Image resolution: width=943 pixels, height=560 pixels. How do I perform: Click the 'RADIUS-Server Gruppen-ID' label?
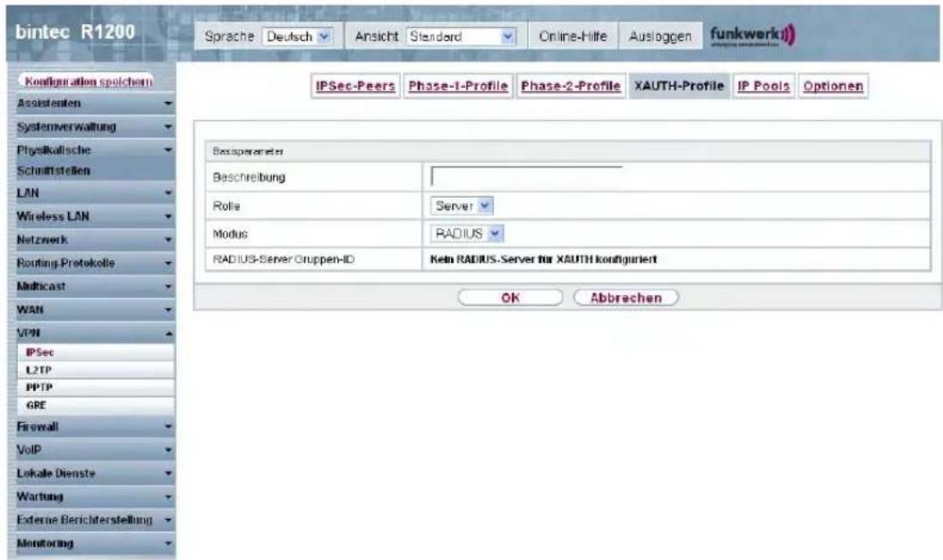284,259
